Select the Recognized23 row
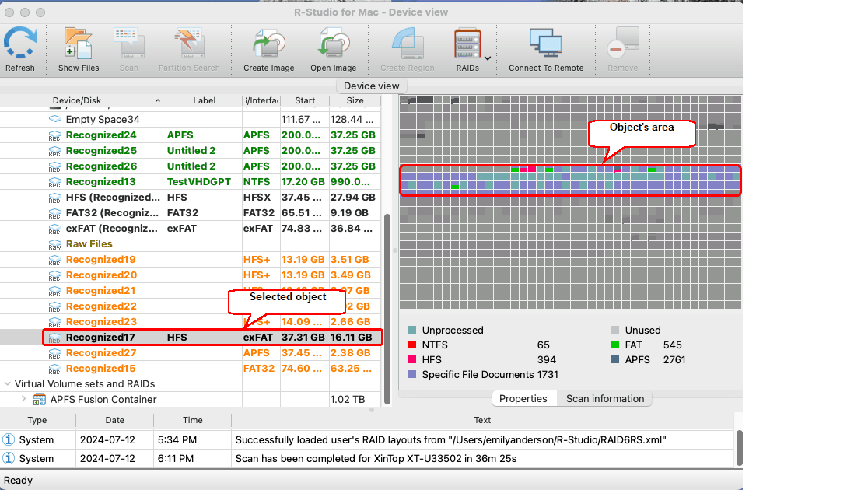The width and height of the screenshot is (868, 490). coord(191,322)
